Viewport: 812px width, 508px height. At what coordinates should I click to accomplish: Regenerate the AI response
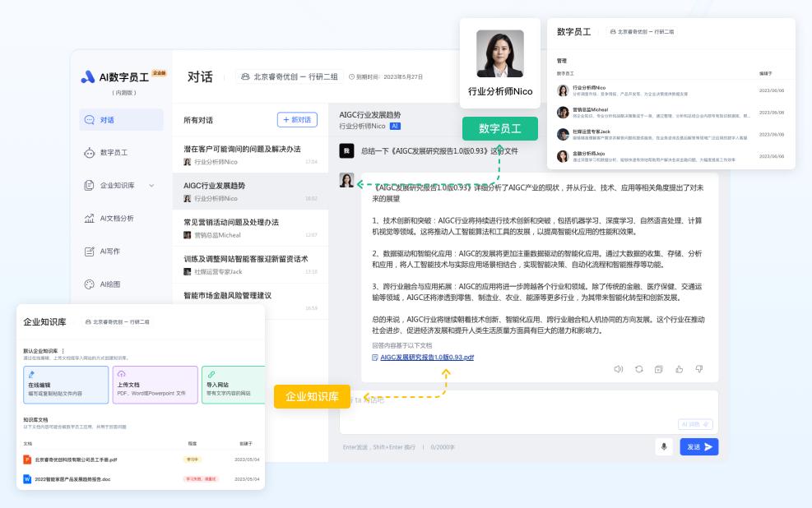[x=639, y=370]
